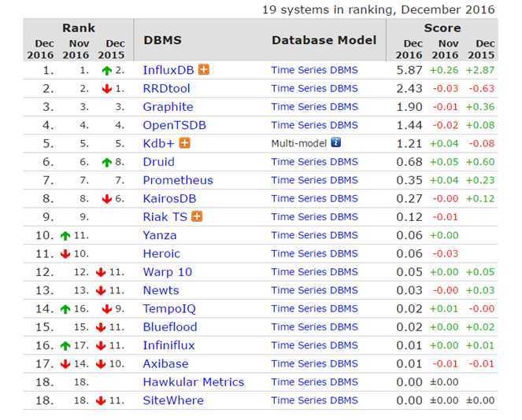The height and width of the screenshot is (420, 522).
Task: Click the red down arrow in RRDtool row
Action: pos(106,89)
